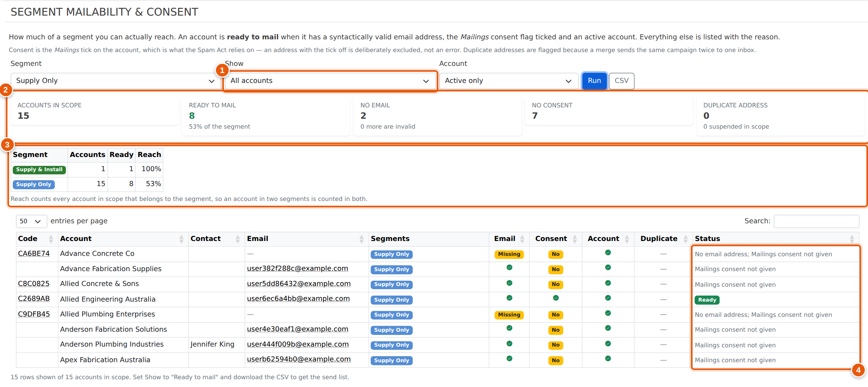Sort by Account active column arrows

(x=627, y=239)
